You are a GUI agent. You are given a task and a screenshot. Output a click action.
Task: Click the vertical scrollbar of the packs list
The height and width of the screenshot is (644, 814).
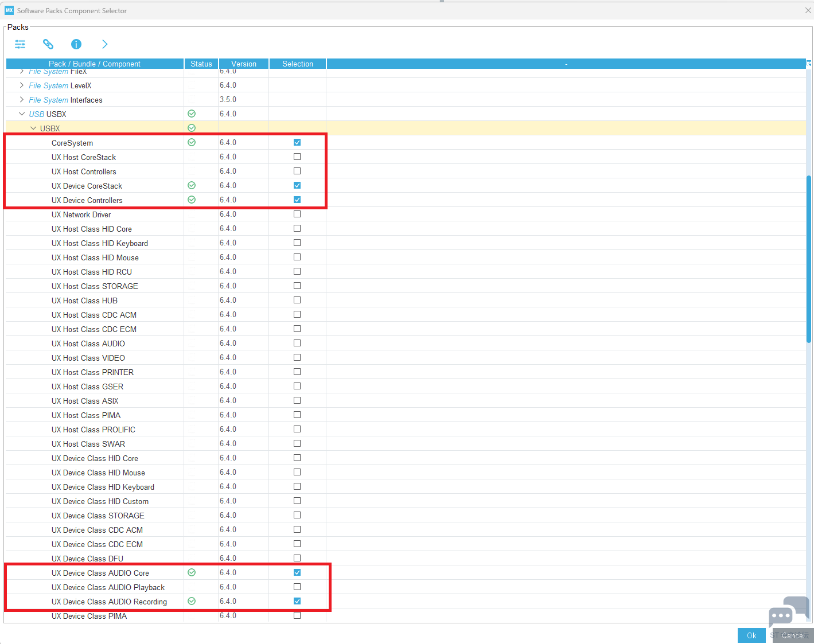[x=809, y=259]
